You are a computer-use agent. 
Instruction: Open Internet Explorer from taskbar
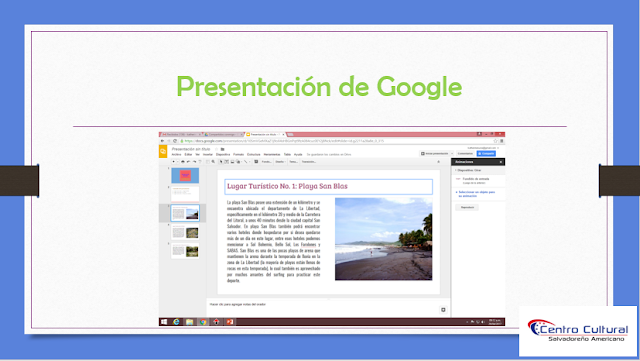pos(176,322)
